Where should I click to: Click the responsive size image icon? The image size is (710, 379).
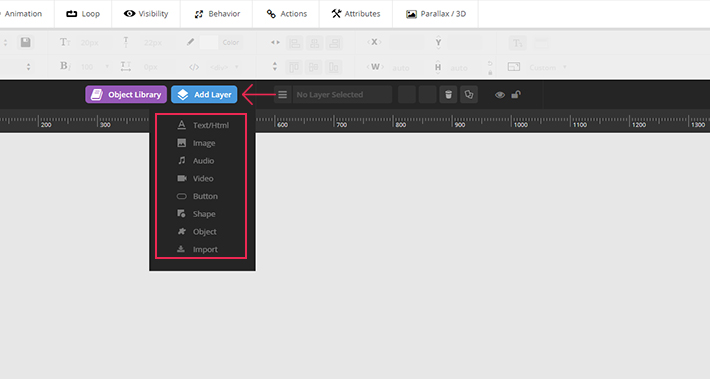(x=514, y=67)
